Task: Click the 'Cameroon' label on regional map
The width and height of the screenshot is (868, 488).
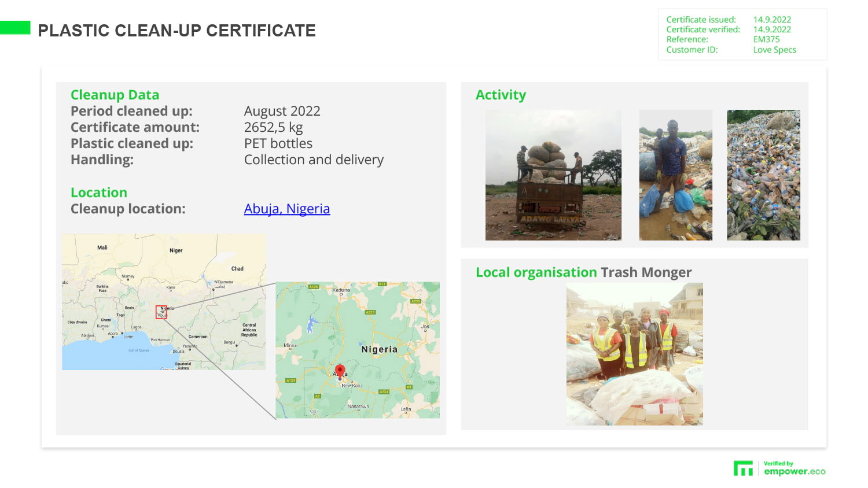Action: (198, 337)
